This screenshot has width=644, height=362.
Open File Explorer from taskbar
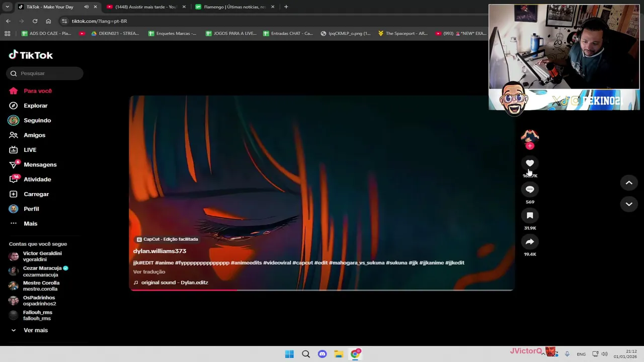click(x=339, y=354)
